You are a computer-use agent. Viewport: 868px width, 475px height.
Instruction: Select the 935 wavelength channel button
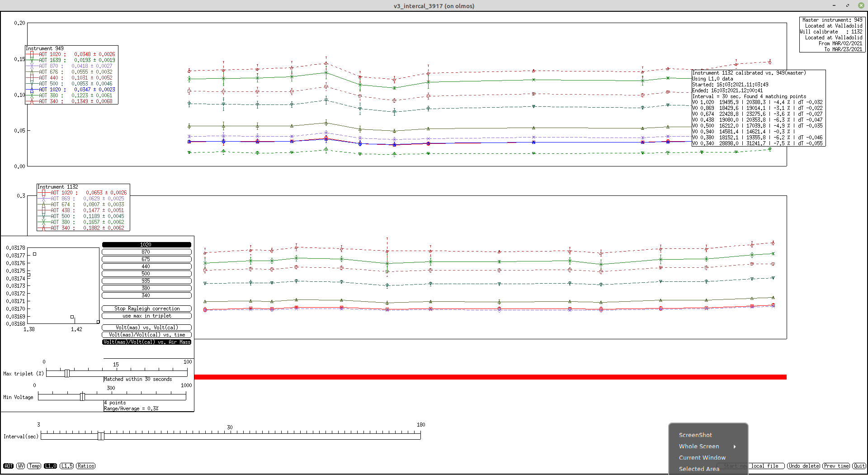pos(146,281)
